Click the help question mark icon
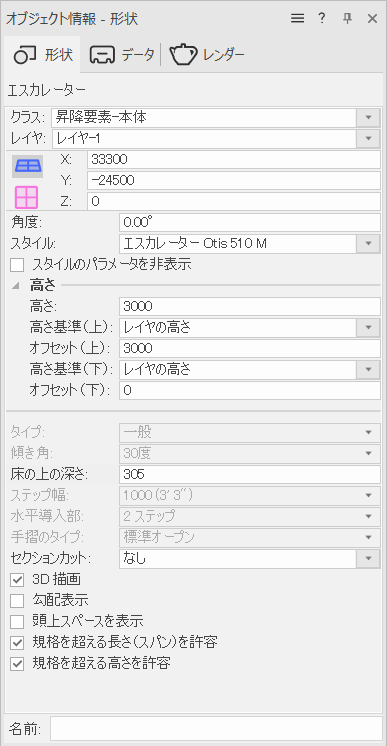The image size is (387, 746). click(x=322, y=19)
